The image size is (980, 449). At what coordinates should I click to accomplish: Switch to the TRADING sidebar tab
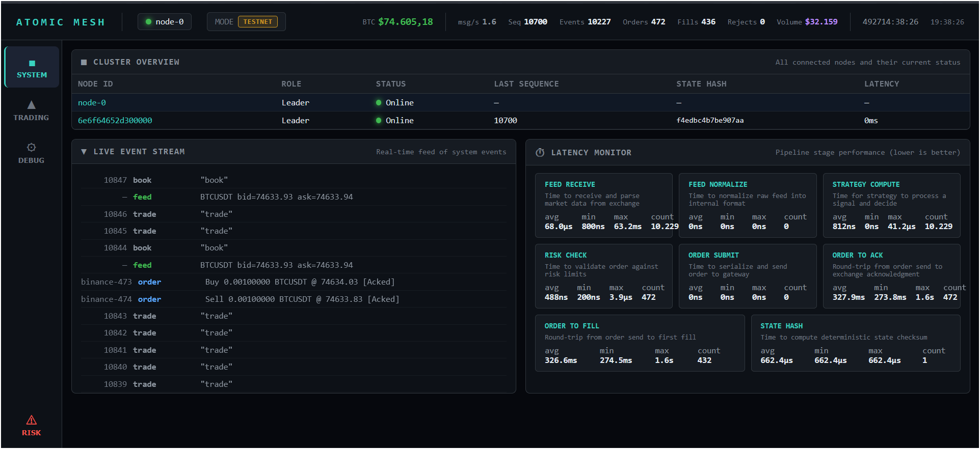(32, 110)
